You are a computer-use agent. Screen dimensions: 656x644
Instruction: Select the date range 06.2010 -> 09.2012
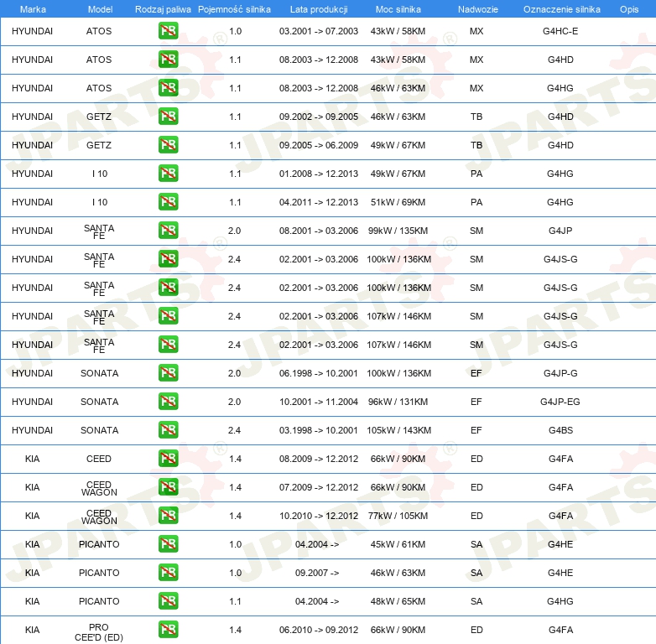(319, 630)
